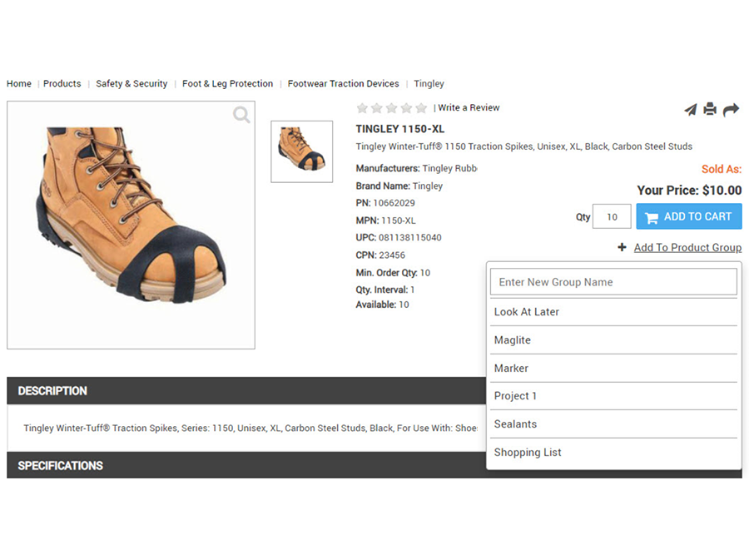Click the large boot product image
The height and width of the screenshot is (560, 749).
coord(131,225)
